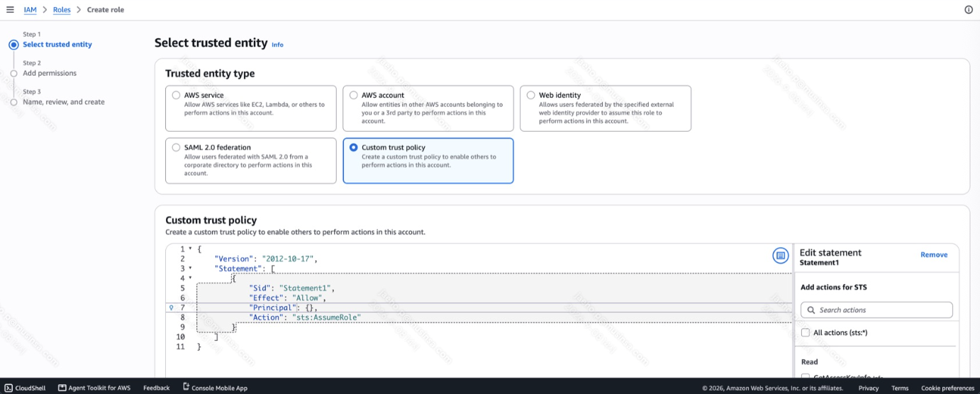Image resolution: width=980 pixels, height=394 pixels.
Task: Click the Agent Toolkit for AWS icon
Action: (62, 388)
